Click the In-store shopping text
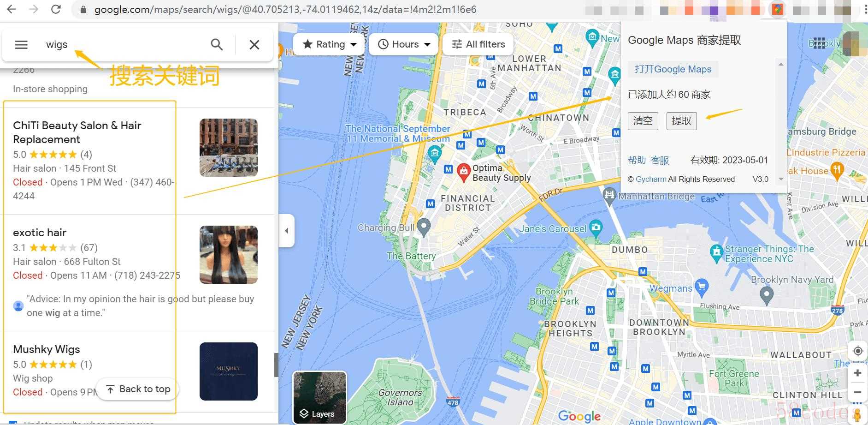This screenshot has width=868, height=425. point(50,89)
